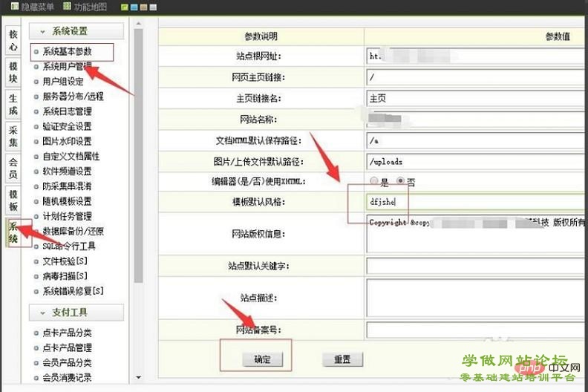Image resolution: width=588 pixels, height=392 pixels.
Task: Open 计划任务管理 menu item
Action: coord(67,217)
